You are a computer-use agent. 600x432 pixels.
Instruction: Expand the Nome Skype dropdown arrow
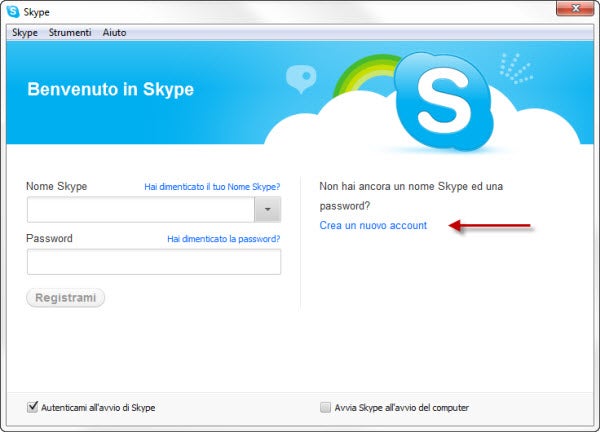tap(267, 209)
